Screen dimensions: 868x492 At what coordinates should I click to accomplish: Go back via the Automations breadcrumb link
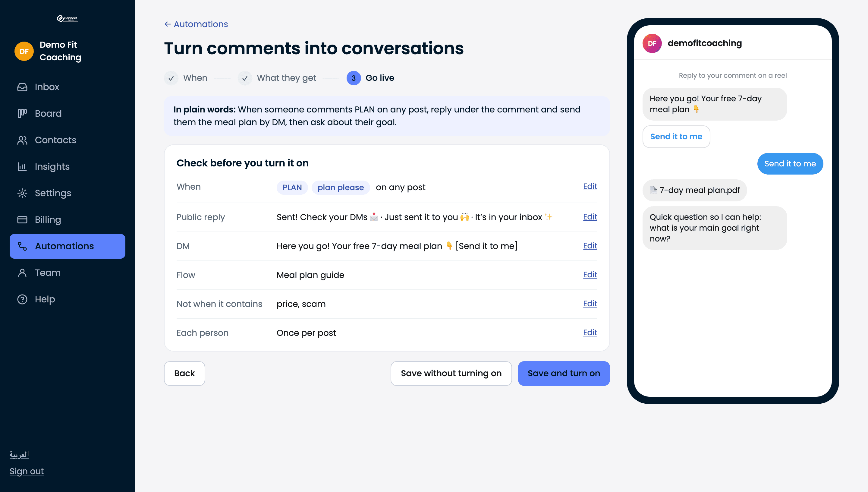coord(196,24)
